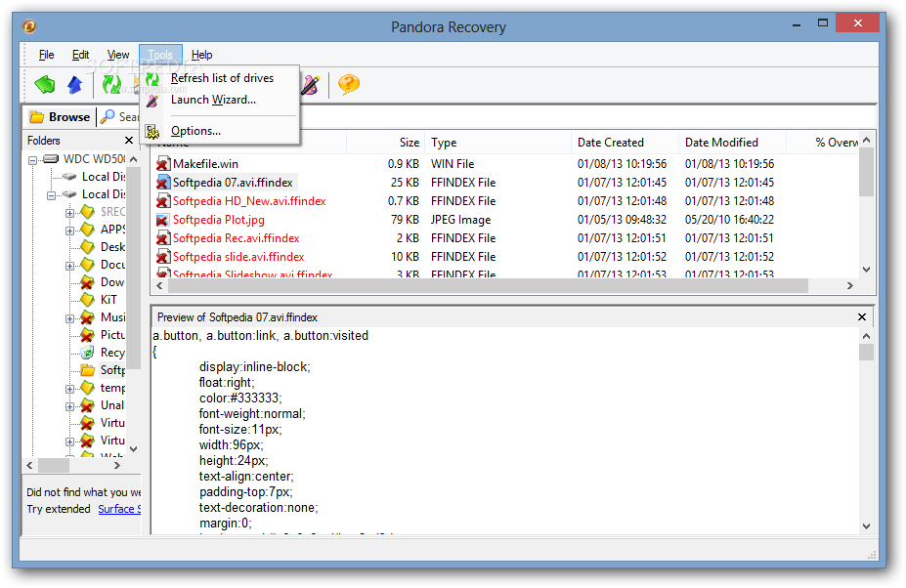906x588 pixels.
Task: Click the open folder icon beside Softp
Action: pyautogui.click(x=87, y=370)
